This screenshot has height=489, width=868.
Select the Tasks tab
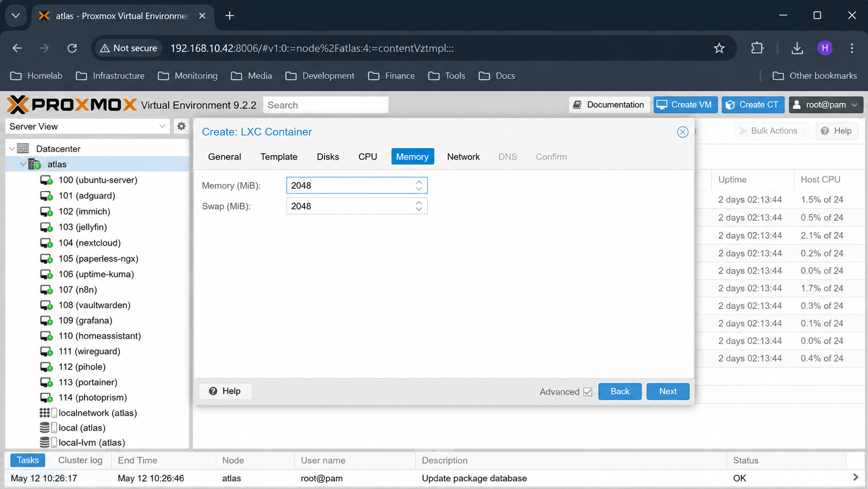pyautogui.click(x=28, y=460)
